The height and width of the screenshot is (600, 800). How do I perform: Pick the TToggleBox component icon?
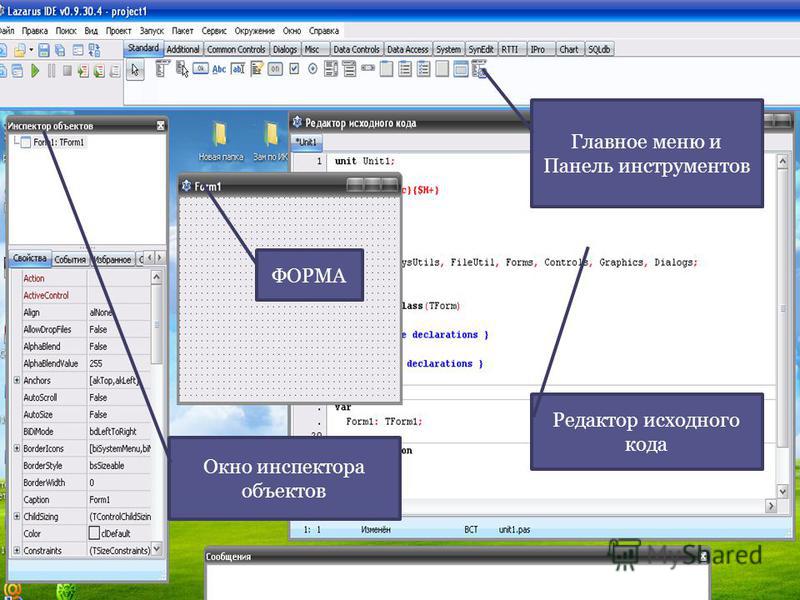275,68
